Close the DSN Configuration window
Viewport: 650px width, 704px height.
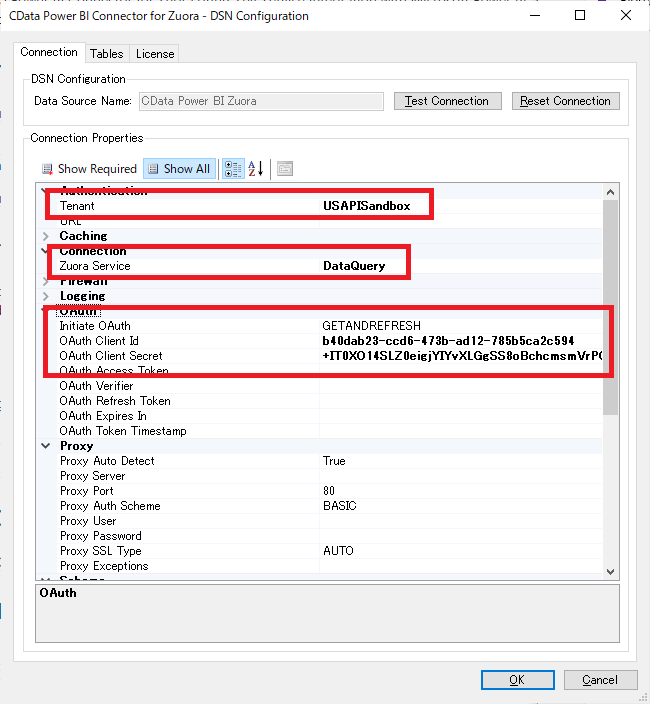[x=626, y=16]
